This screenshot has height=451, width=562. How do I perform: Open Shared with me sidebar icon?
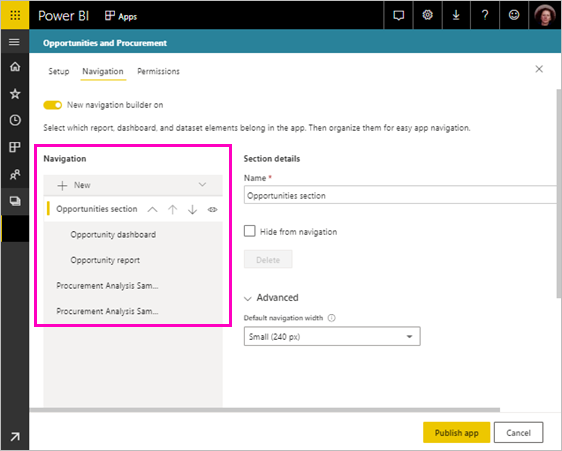[x=15, y=175]
